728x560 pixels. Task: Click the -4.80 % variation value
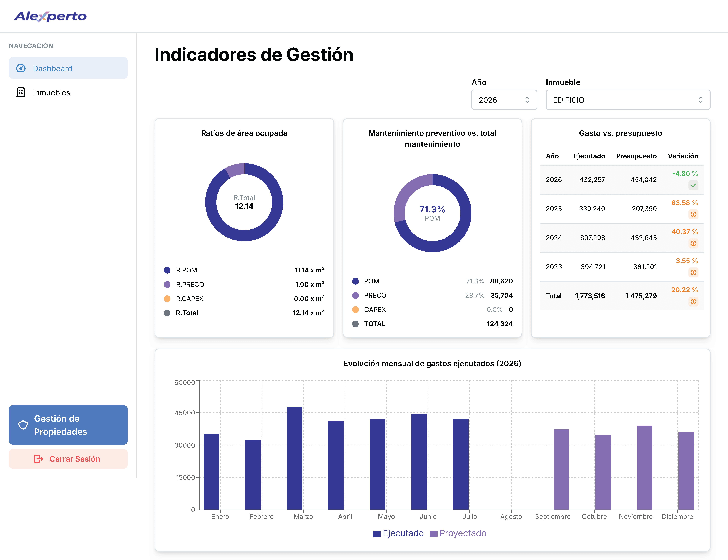[x=685, y=174]
